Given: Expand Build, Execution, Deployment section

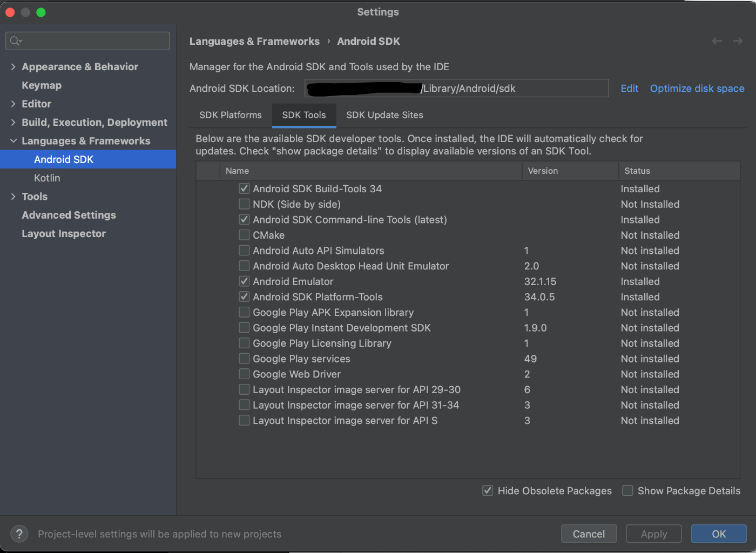Looking at the screenshot, I should tap(13, 122).
